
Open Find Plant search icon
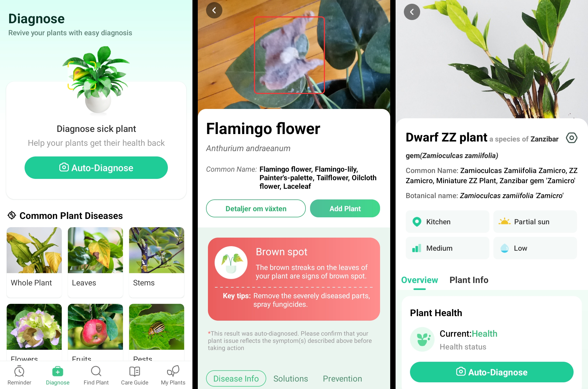click(x=96, y=371)
